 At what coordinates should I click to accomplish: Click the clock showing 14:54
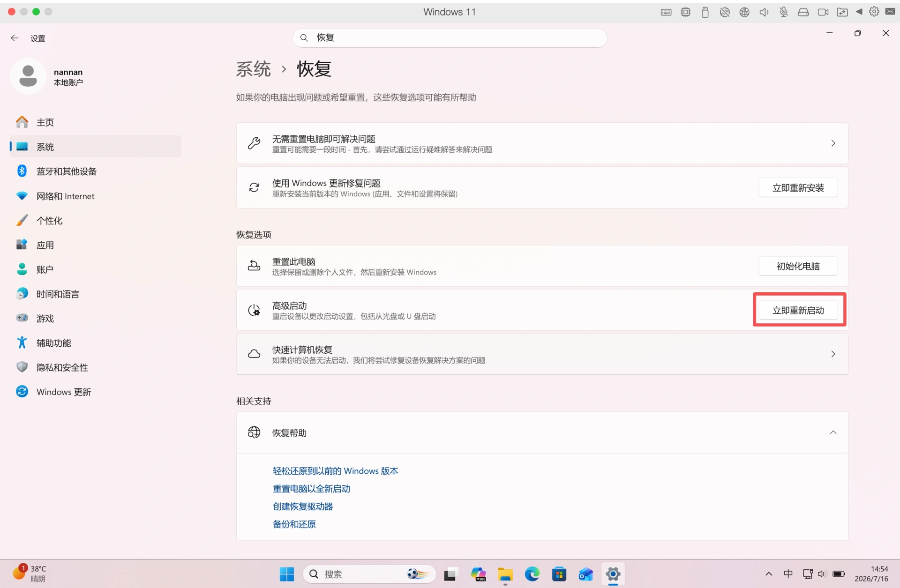[871, 574]
